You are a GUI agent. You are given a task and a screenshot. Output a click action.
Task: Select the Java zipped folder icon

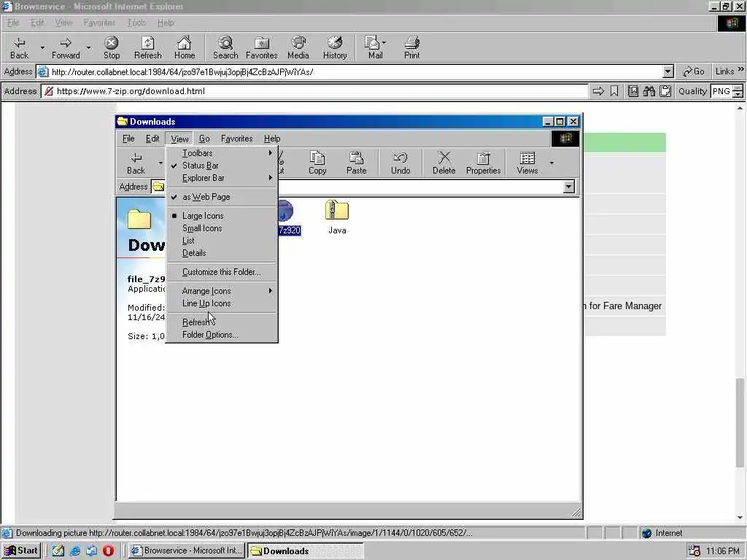point(337,211)
